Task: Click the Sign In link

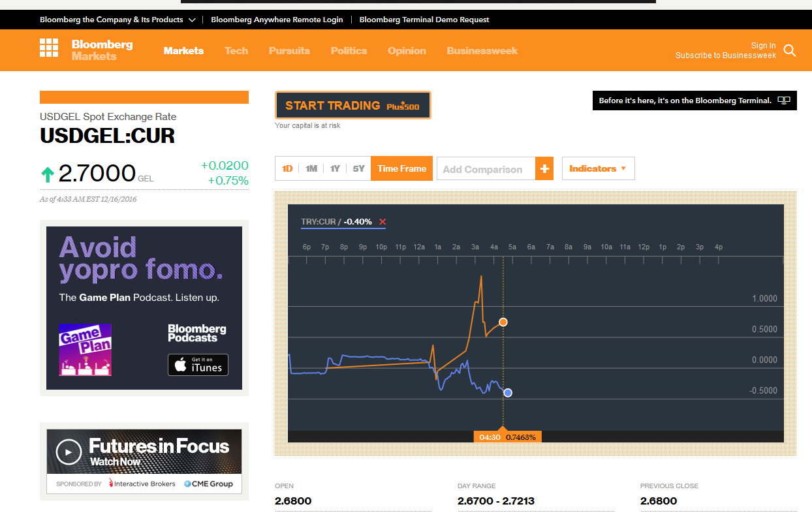Action: (x=763, y=46)
